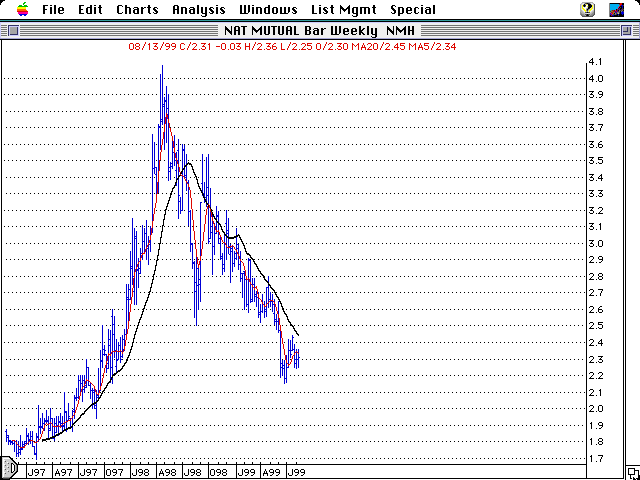The width and height of the screenshot is (640, 480).
Task: Click the 2.4 price axis label
Action: click(x=596, y=343)
